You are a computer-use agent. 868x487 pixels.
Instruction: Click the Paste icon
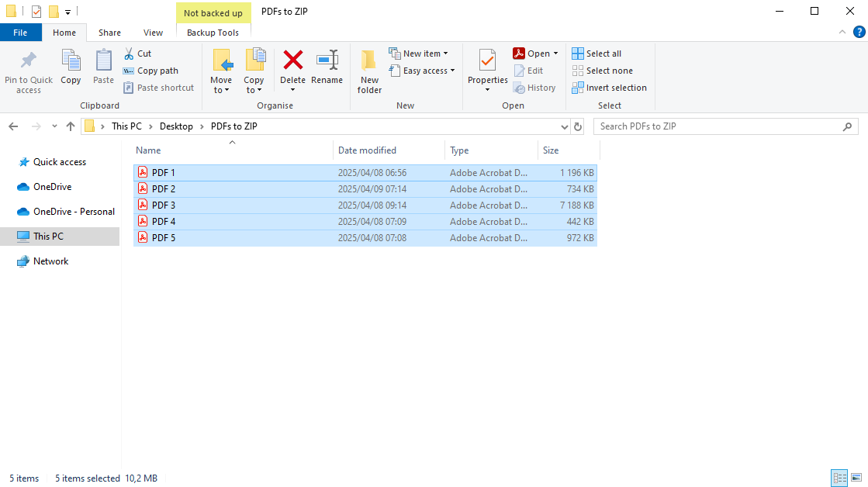(103, 70)
